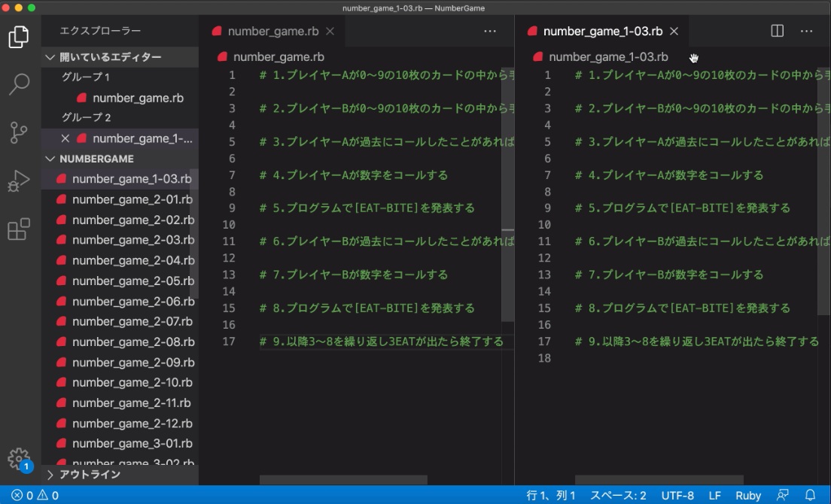Open notifications bell in status bar

[811, 496]
